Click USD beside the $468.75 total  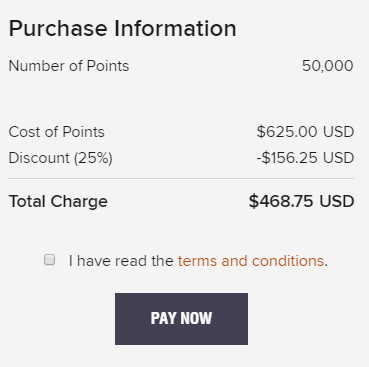pos(337,201)
